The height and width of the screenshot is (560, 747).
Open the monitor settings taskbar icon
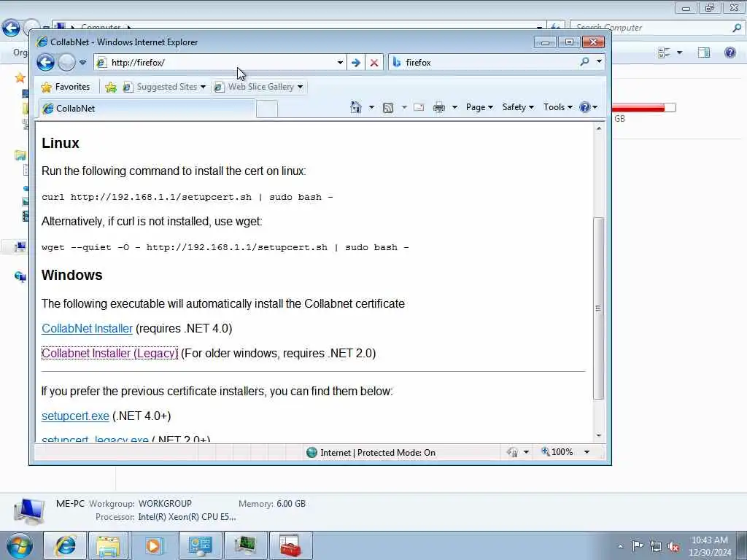point(200,545)
